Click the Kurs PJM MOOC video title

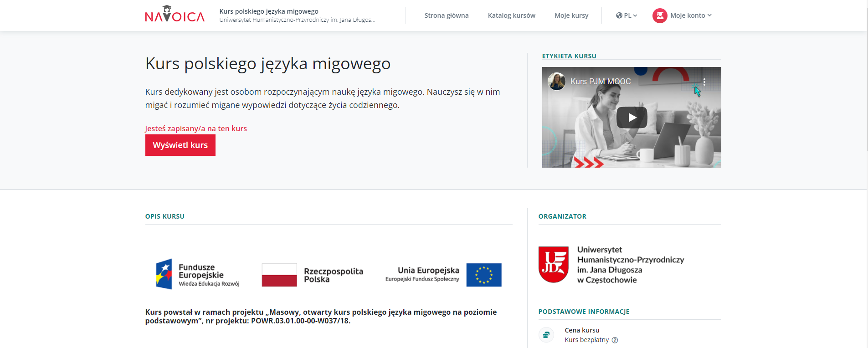point(600,82)
